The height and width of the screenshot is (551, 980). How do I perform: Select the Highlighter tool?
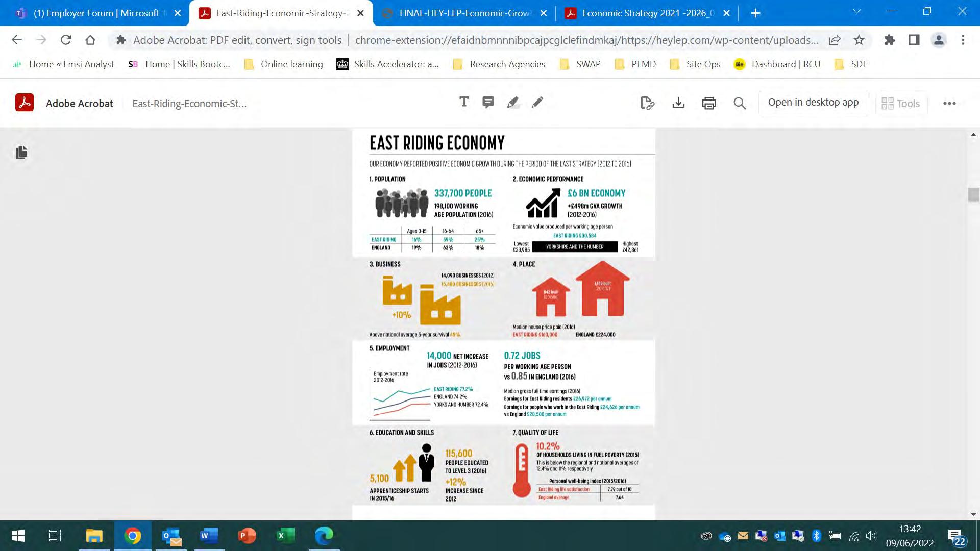[512, 103]
